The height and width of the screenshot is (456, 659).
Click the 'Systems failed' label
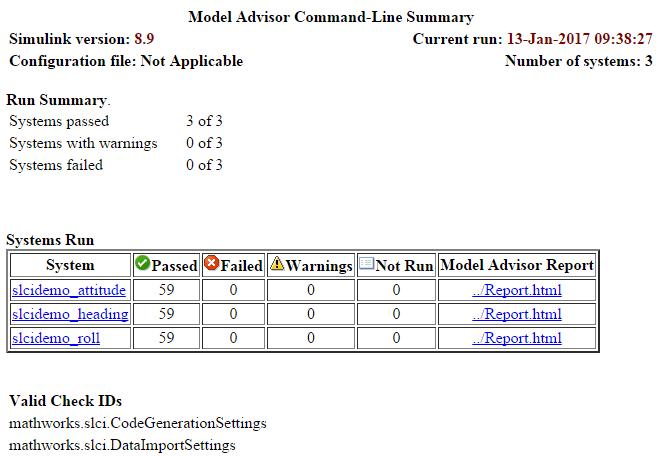pyautogui.click(x=56, y=165)
